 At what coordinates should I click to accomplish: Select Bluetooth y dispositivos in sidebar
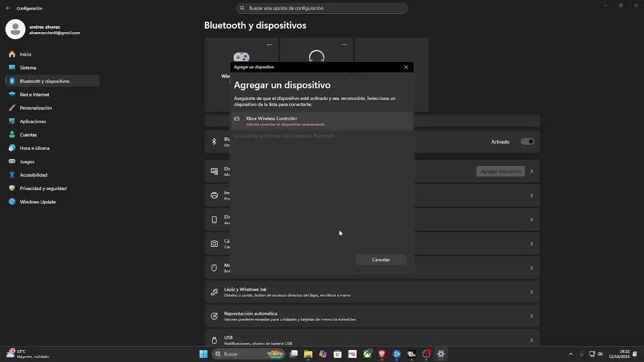coord(52,81)
